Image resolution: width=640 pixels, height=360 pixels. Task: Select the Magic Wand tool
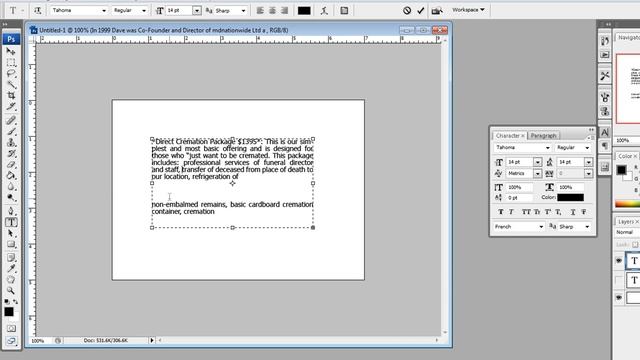pyautogui.click(x=11, y=84)
